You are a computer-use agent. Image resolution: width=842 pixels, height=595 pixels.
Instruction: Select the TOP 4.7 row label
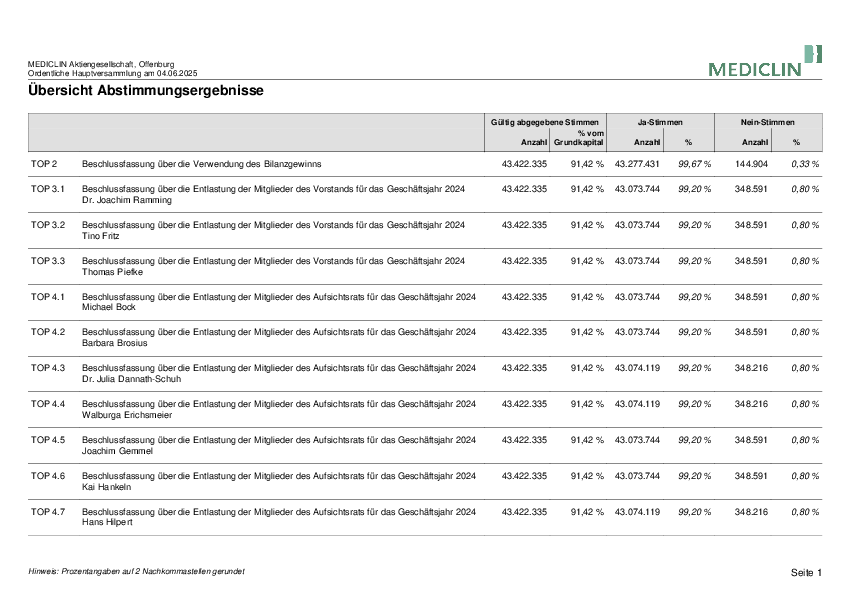point(48,512)
